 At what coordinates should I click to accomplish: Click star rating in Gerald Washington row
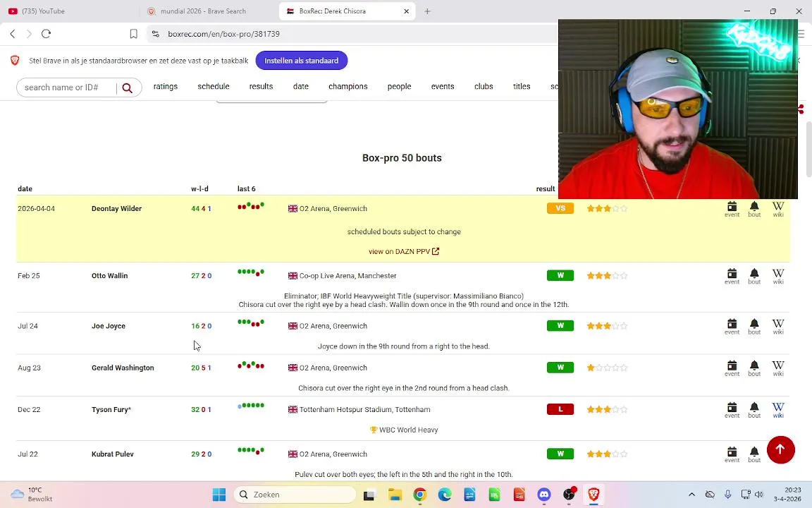(607, 368)
